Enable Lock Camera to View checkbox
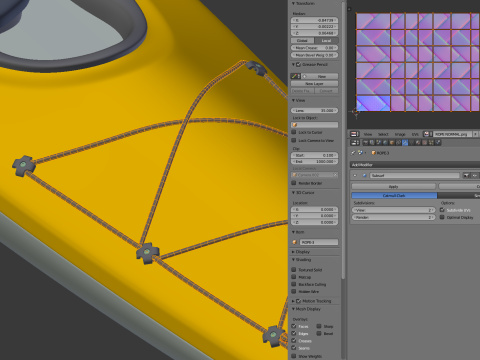Viewport: 480px width, 360px height. click(294, 140)
